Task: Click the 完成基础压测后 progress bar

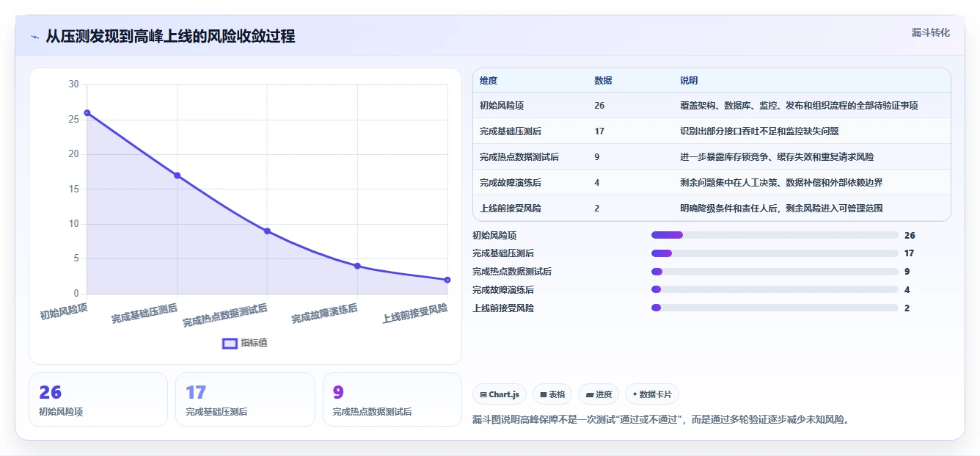Action: [x=775, y=253]
